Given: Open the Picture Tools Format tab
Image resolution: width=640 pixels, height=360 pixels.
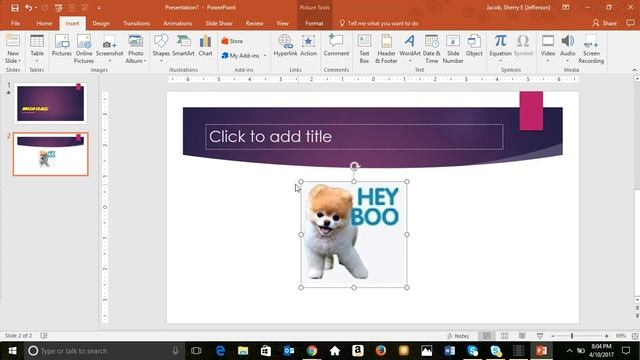Looking at the screenshot, I should [314, 23].
